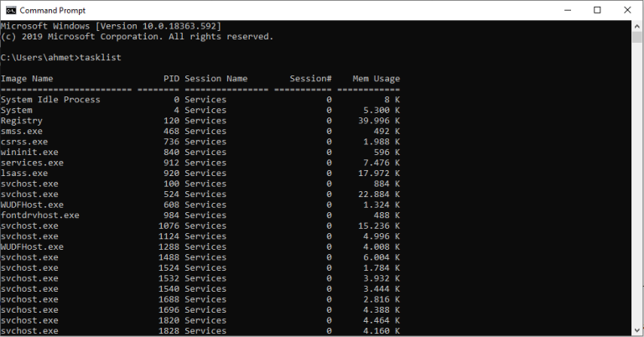Open the Command Prompt system menu icon
Screen dimensions: 644x337
(11, 10)
